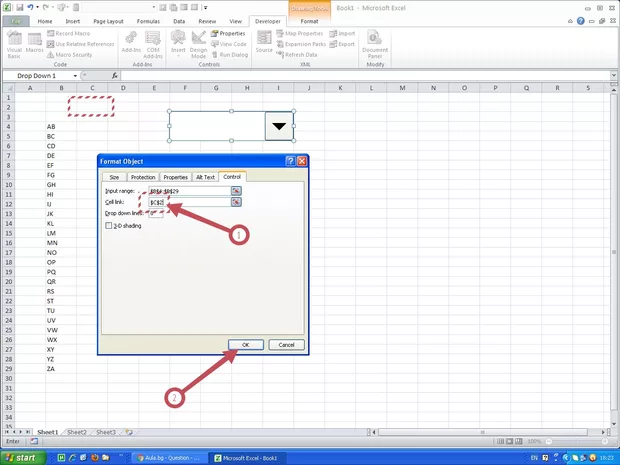The image size is (620, 465).
Task: Enable 3-D shading checkbox
Action: (109, 226)
